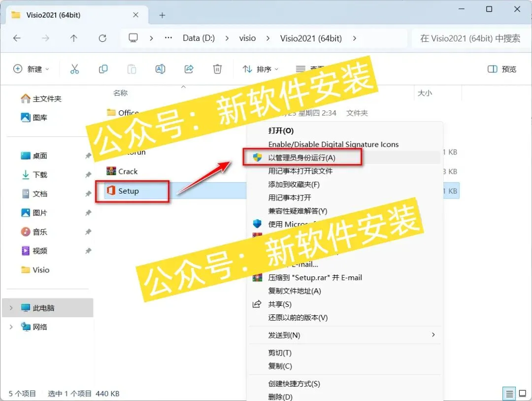
Task: Choose Restore previous versions (还原以前的版本)
Action: (x=298, y=318)
